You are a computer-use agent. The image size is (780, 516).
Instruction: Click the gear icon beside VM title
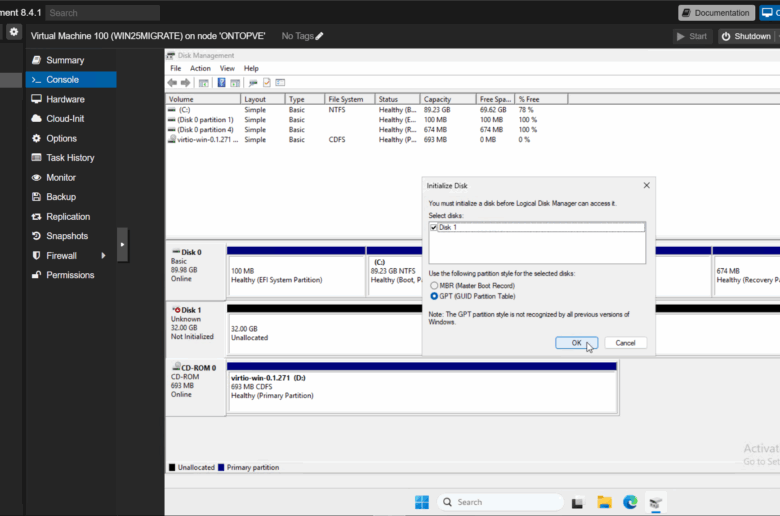click(x=14, y=32)
